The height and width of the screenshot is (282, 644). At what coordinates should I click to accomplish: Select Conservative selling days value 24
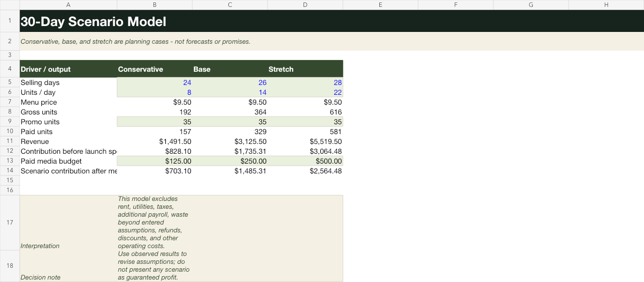click(154, 83)
